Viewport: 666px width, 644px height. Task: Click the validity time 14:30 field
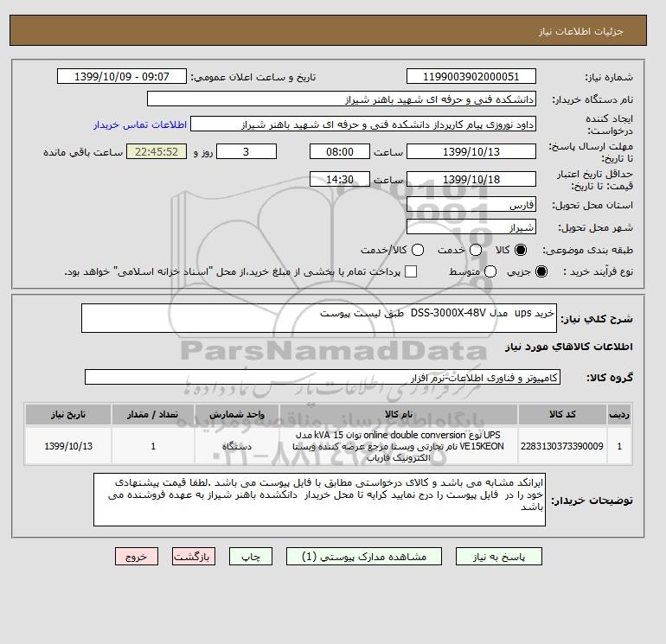pos(340,180)
